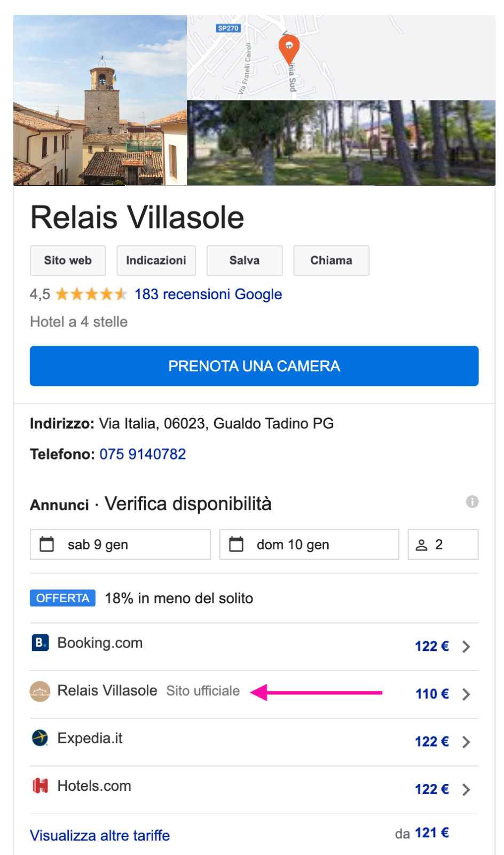Open the 183 recensioni Google link

208,294
